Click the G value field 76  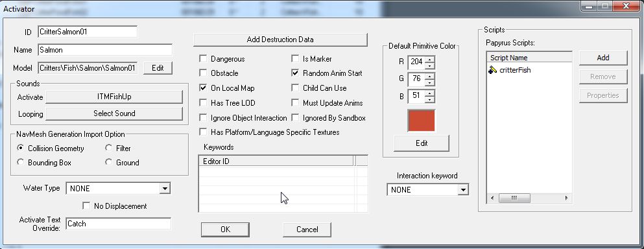pyautogui.click(x=416, y=78)
